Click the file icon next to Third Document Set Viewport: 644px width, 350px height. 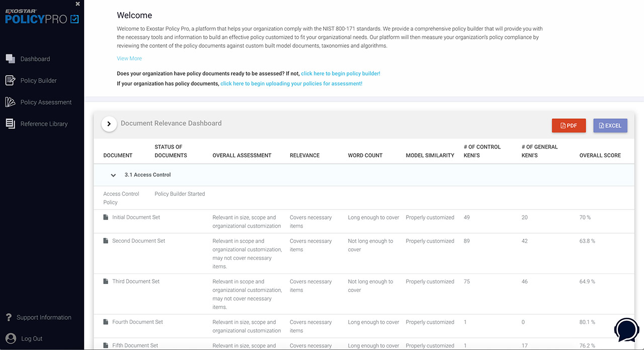[x=106, y=281]
